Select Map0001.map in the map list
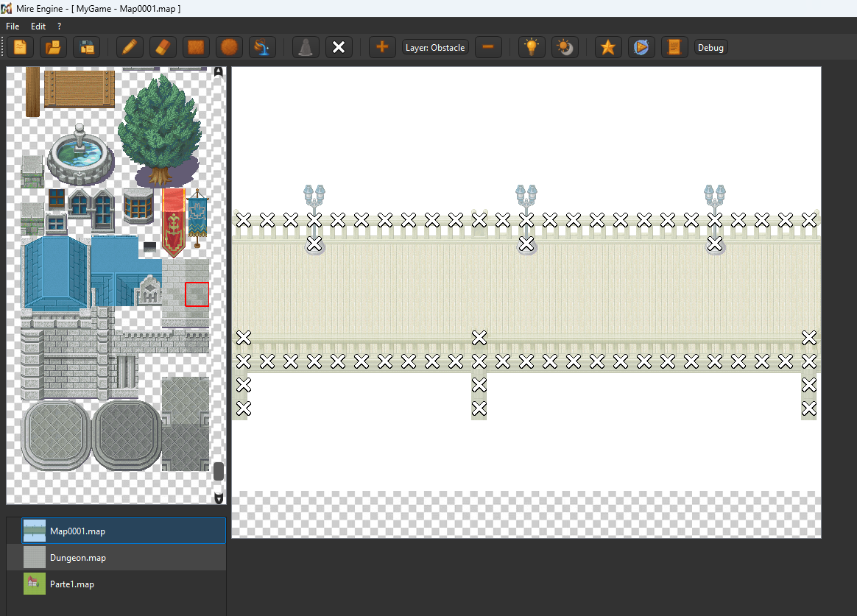 124,531
